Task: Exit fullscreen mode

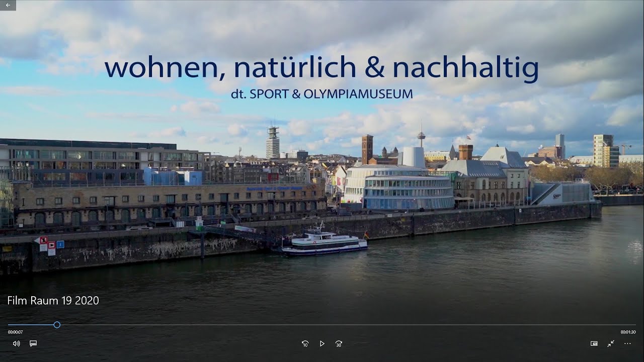Action: click(610, 343)
